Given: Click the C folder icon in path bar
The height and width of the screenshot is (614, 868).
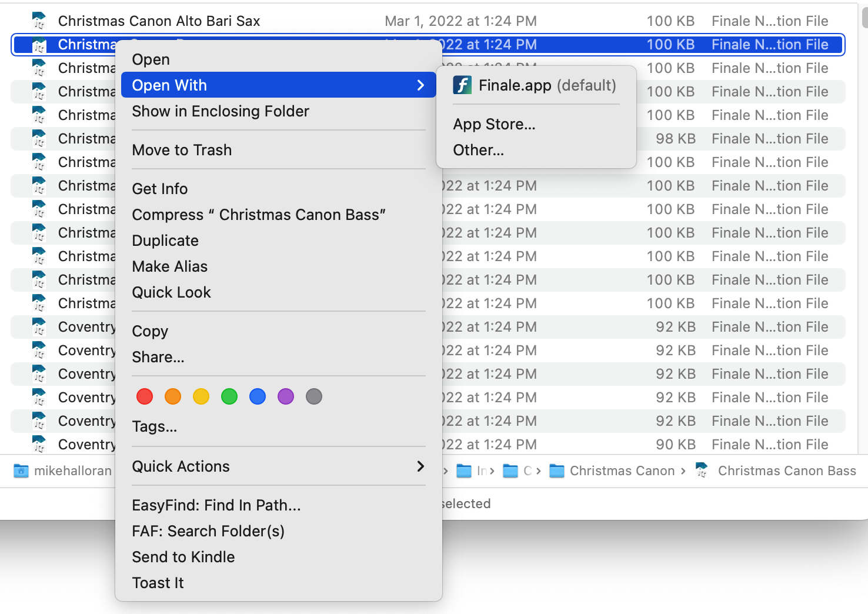Looking at the screenshot, I should click(x=510, y=471).
